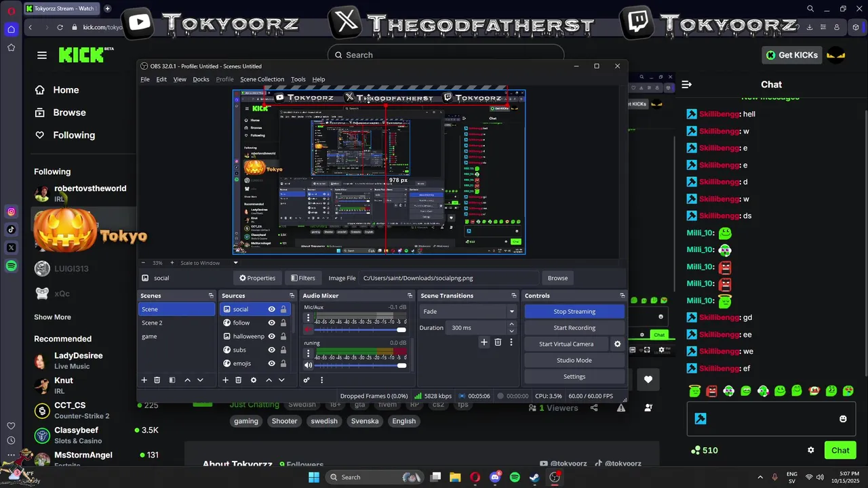Unlock the social source
Viewport: 868px width, 488px height.
pyautogui.click(x=283, y=309)
